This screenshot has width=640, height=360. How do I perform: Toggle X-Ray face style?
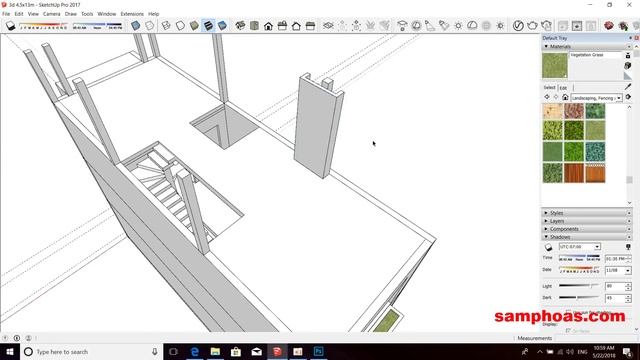(x=136, y=26)
